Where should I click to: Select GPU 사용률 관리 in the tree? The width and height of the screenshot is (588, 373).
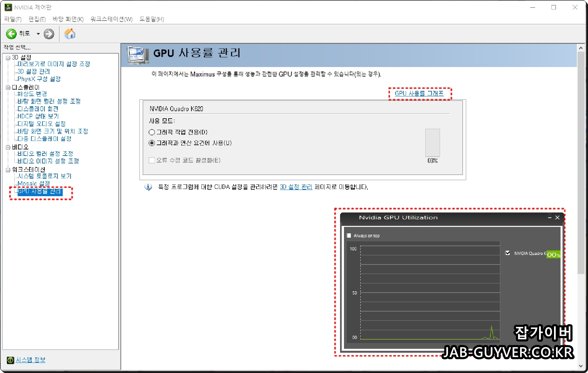pyautogui.click(x=40, y=192)
